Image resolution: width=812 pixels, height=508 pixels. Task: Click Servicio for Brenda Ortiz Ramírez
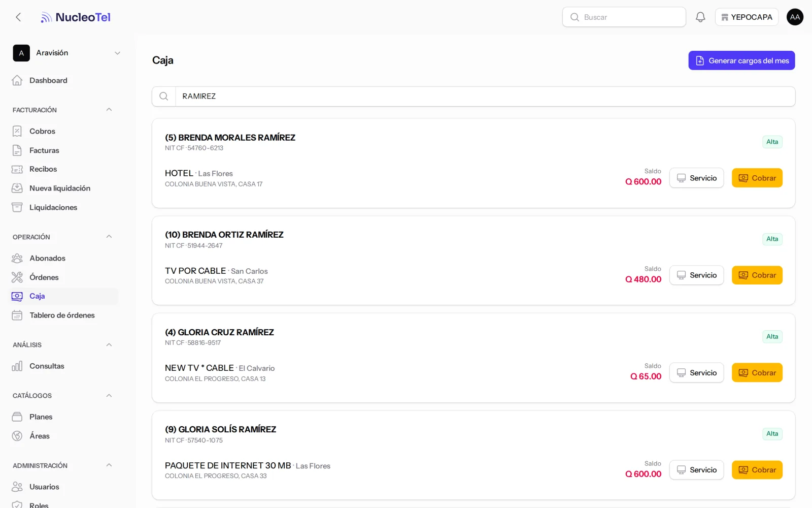(696, 275)
